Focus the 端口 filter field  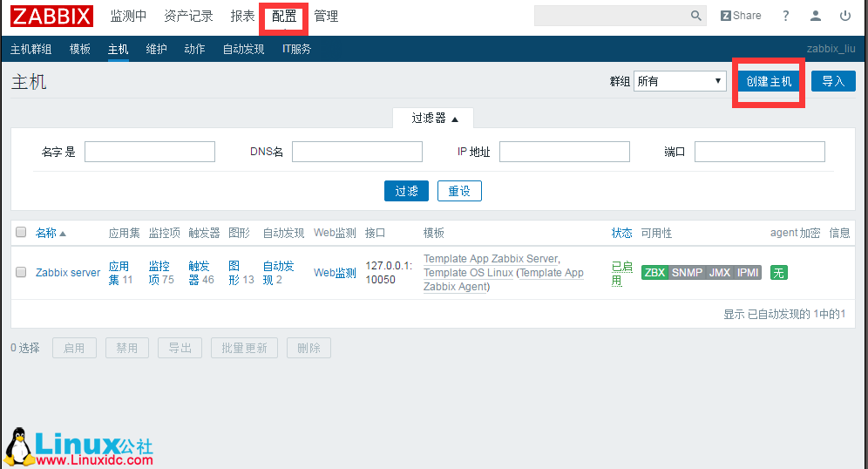pyautogui.click(x=760, y=152)
